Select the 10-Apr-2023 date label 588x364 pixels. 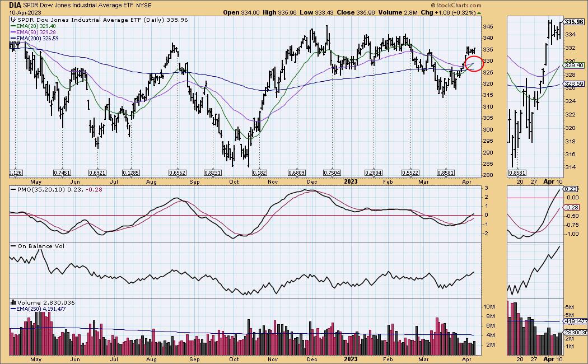pos(25,12)
